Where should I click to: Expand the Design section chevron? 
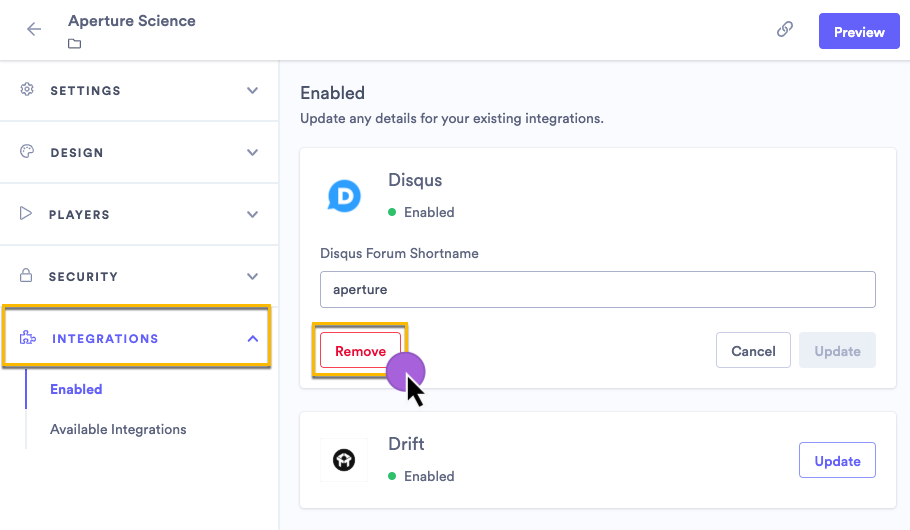pos(252,153)
